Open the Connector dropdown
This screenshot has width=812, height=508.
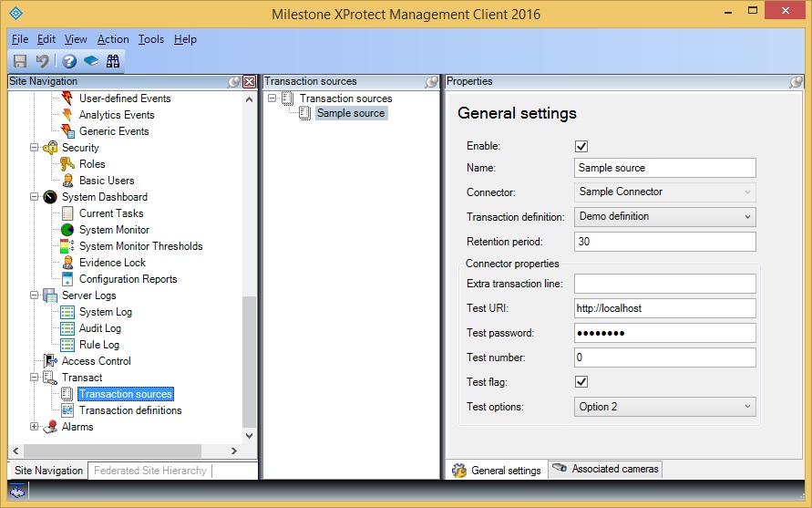coord(665,192)
